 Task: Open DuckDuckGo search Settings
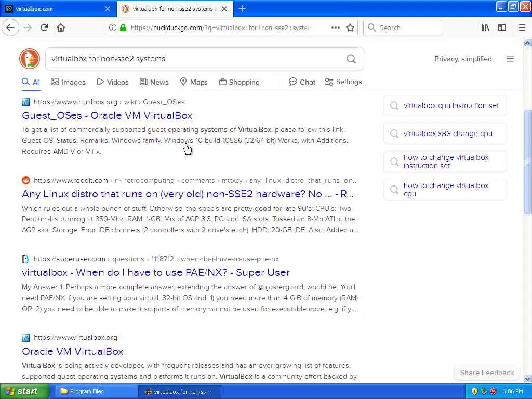pos(343,82)
